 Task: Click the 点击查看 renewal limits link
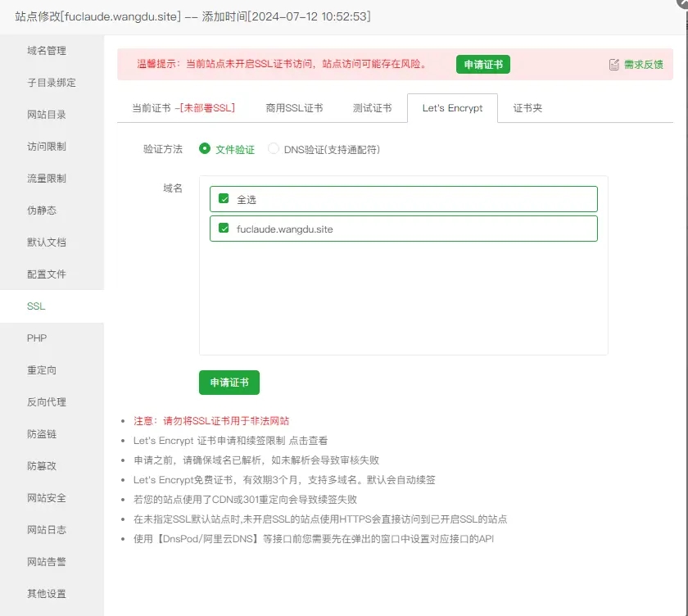[309, 442]
